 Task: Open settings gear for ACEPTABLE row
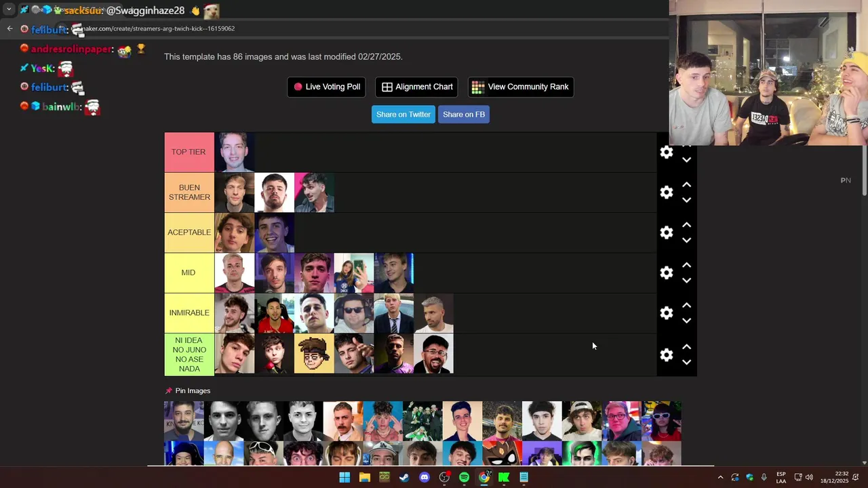point(667,232)
